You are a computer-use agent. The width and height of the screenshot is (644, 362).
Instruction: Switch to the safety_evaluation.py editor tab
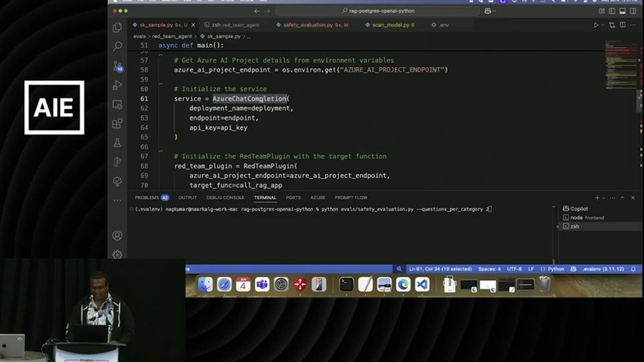tap(312, 25)
